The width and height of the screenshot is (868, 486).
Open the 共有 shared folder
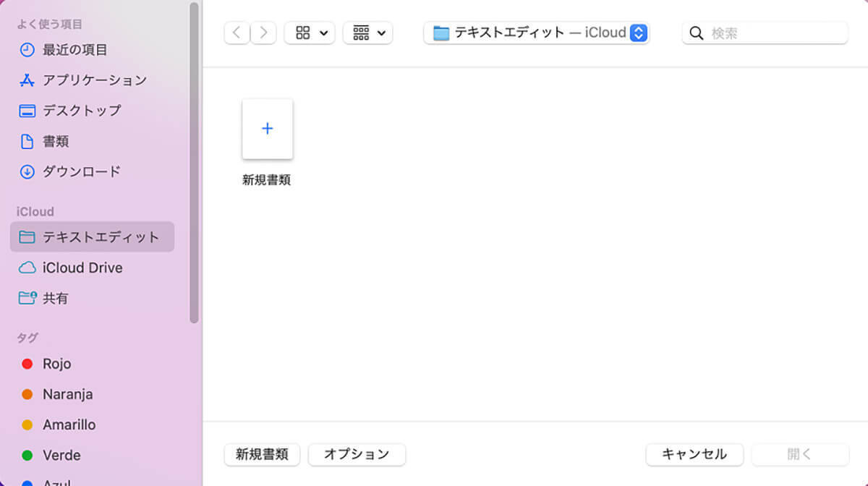pos(55,298)
